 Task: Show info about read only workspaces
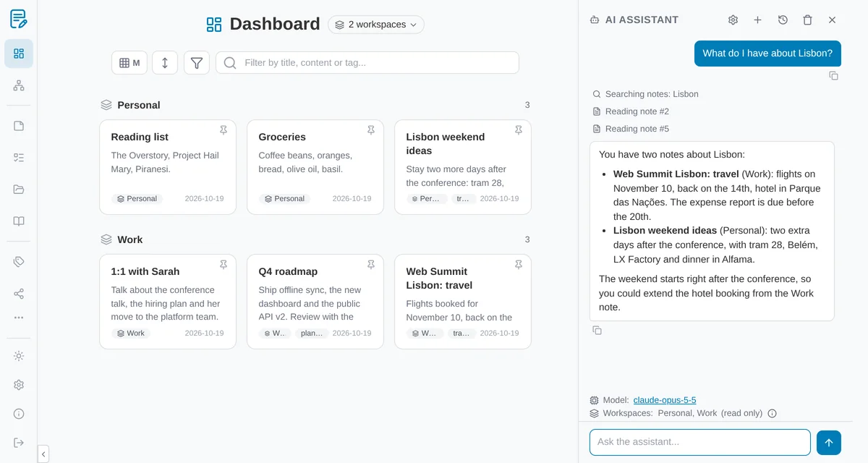pyautogui.click(x=772, y=414)
